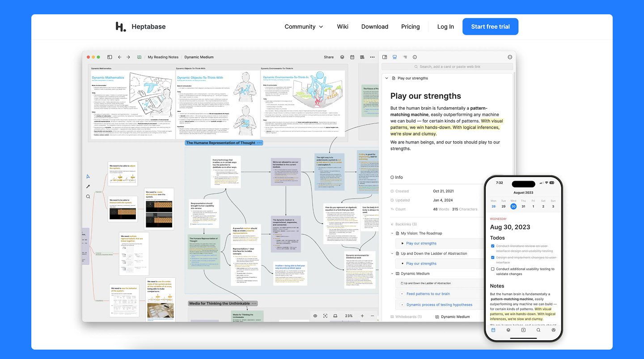644x359 pixels.
Task: Open the Community dropdown in navbar
Action: [x=304, y=27]
